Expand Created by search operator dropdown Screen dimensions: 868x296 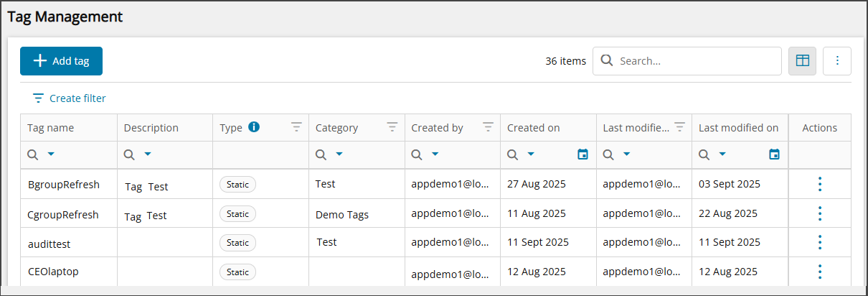click(435, 154)
